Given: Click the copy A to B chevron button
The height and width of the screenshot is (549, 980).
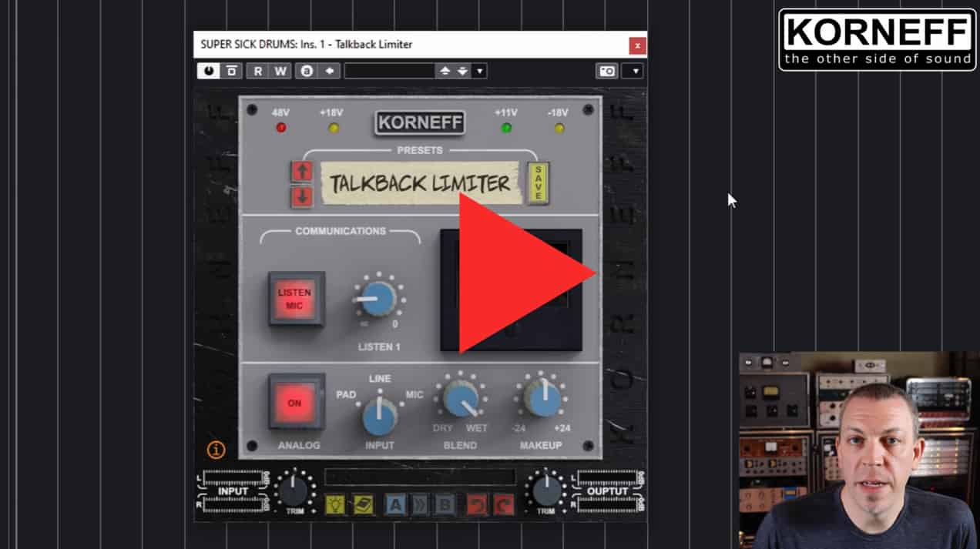Looking at the screenshot, I should pyautogui.click(x=419, y=504).
